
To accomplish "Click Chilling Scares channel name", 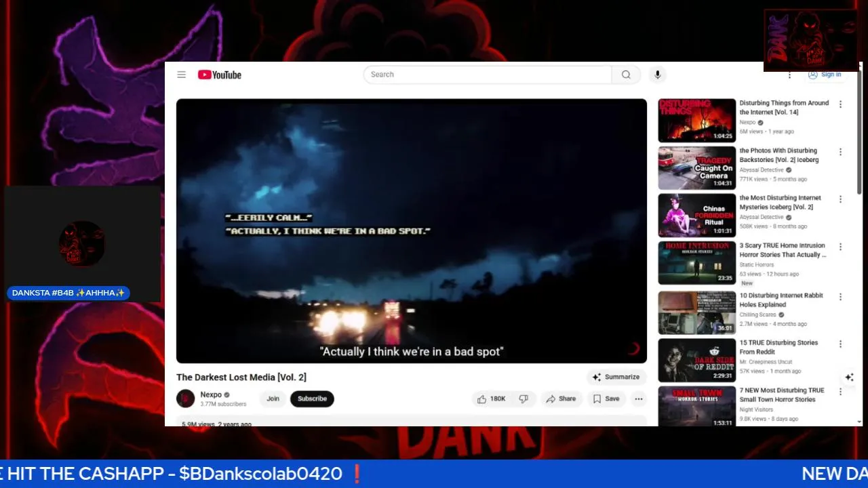I will 757,315.
